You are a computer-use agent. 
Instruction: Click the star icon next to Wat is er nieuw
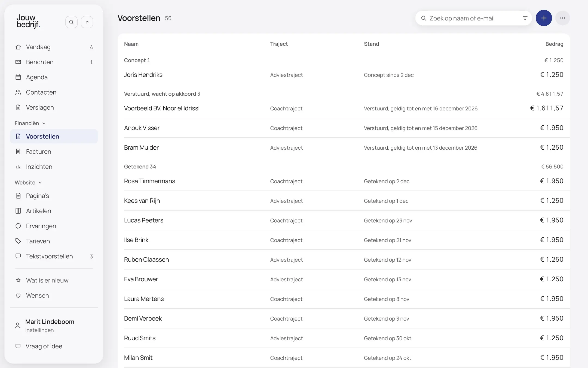pyautogui.click(x=18, y=280)
